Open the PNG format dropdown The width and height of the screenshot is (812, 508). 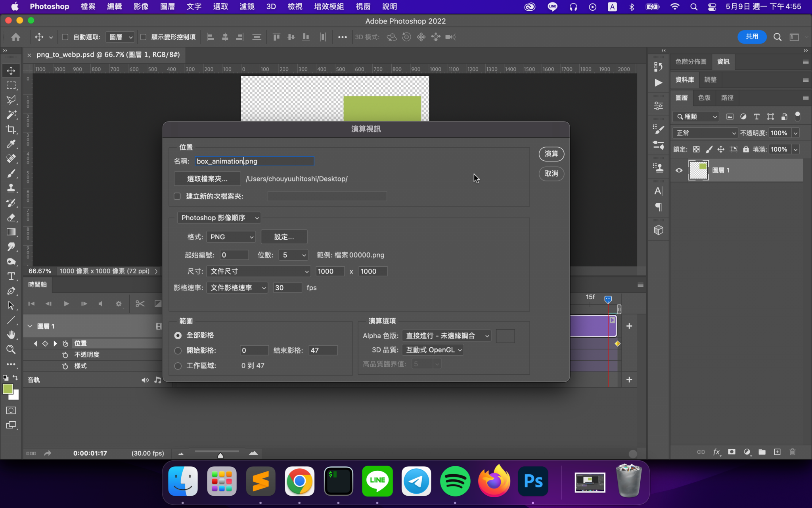(231, 237)
